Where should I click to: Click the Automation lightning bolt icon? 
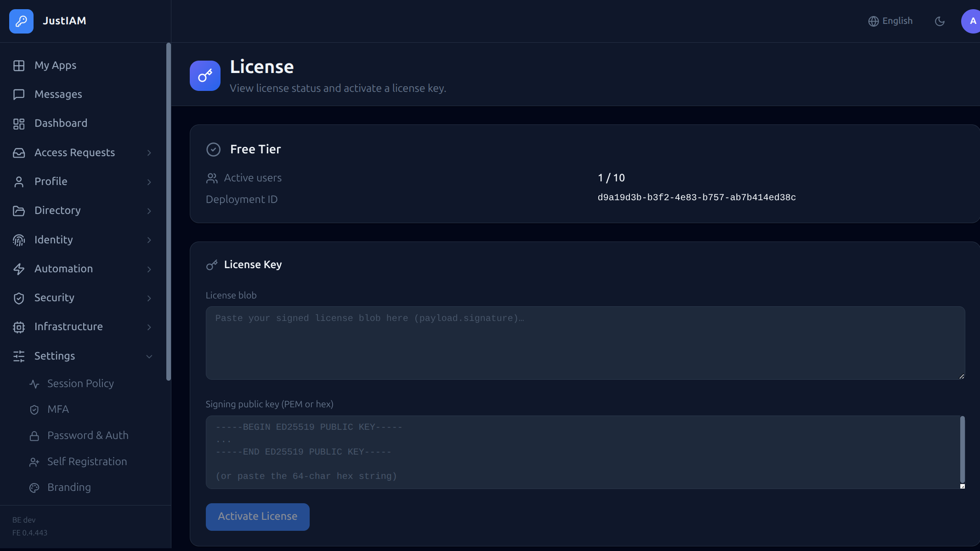click(x=19, y=269)
